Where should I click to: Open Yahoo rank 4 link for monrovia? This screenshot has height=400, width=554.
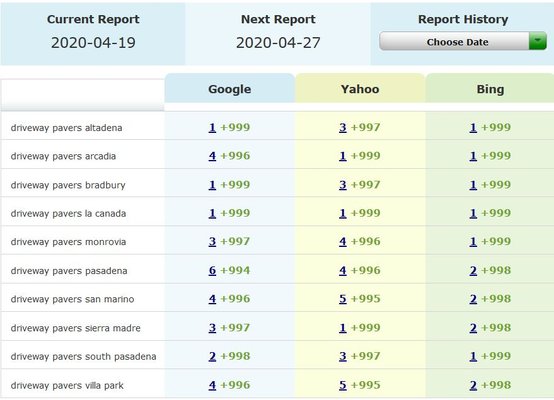tap(343, 242)
